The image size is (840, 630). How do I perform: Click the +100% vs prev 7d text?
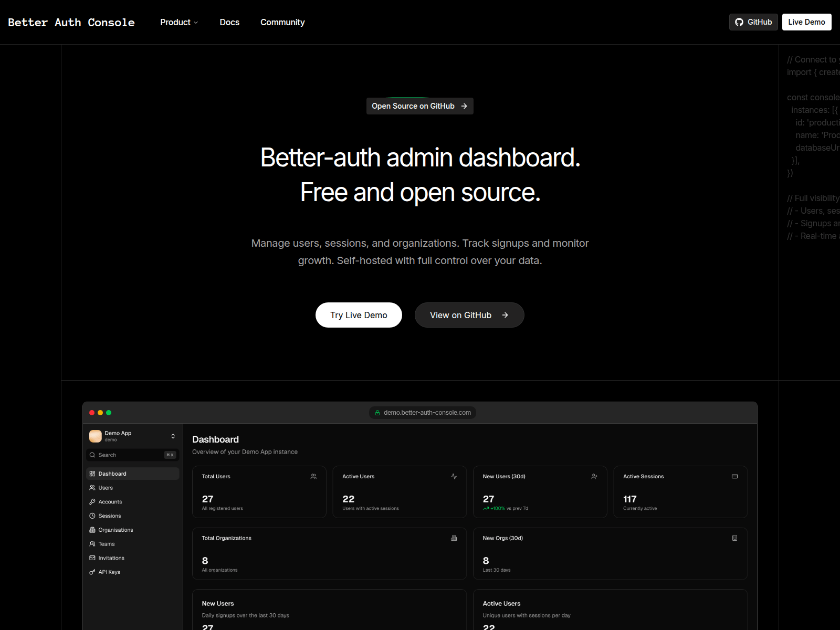click(509, 508)
